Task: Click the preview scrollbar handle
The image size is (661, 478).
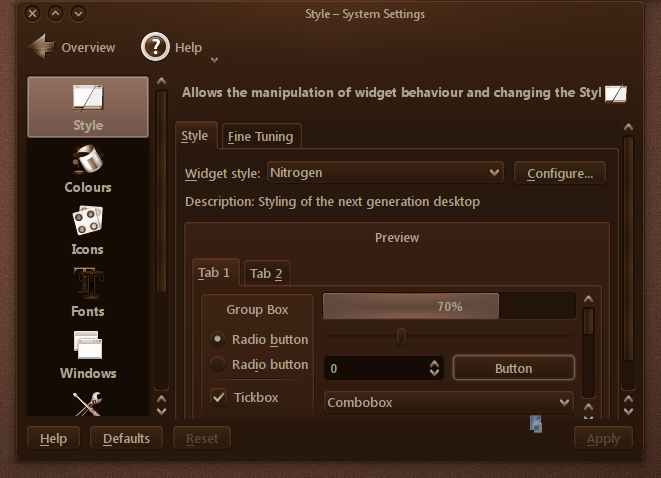Action: pyautogui.click(x=588, y=321)
